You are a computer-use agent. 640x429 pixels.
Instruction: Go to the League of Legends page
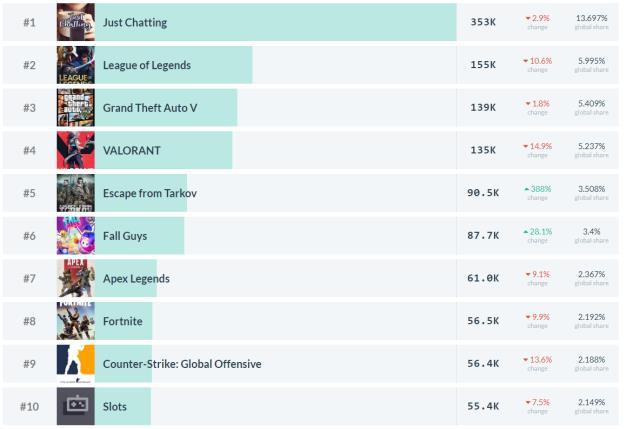pyautogui.click(x=147, y=65)
